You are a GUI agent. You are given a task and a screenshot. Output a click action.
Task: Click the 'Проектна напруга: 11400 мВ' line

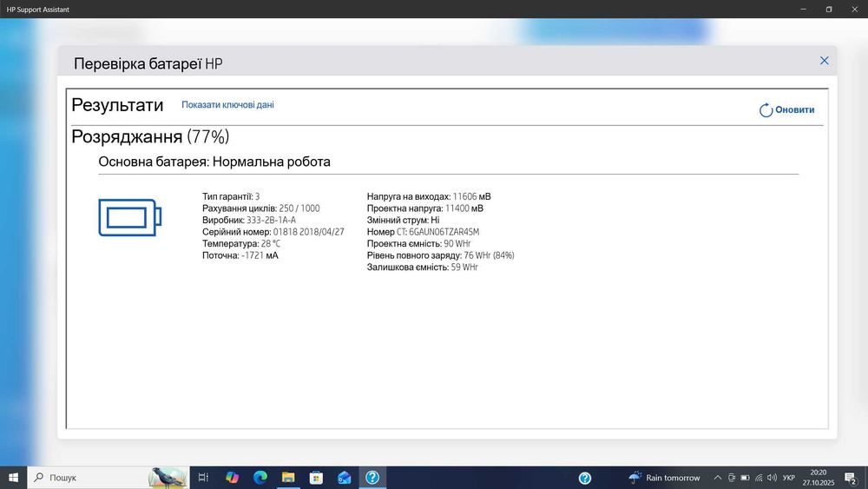(425, 208)
